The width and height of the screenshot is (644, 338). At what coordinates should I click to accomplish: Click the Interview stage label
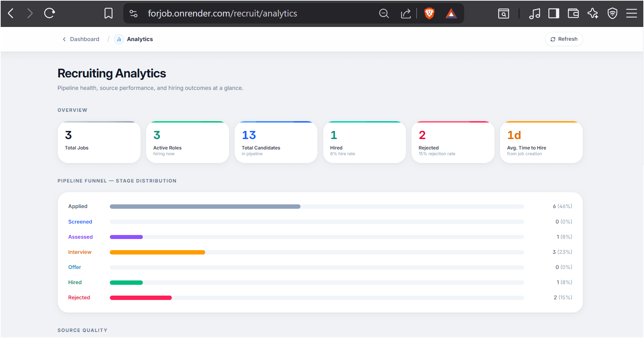pos(80,252)
